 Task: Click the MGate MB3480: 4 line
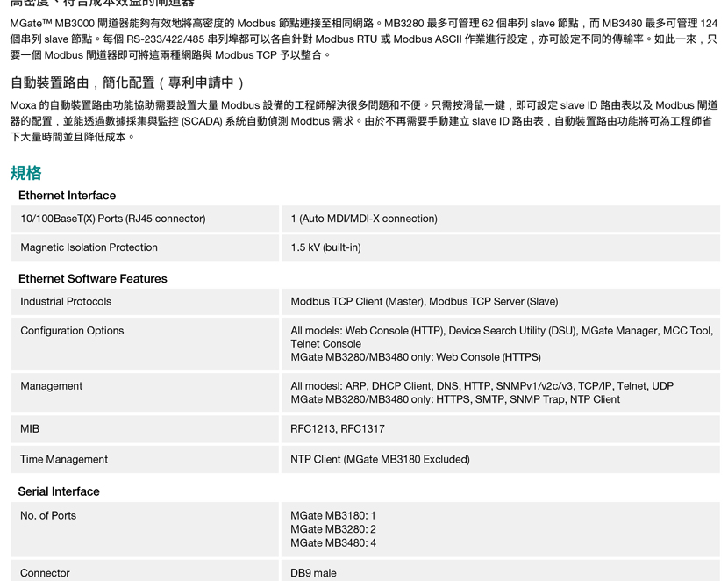coord(333,542)
